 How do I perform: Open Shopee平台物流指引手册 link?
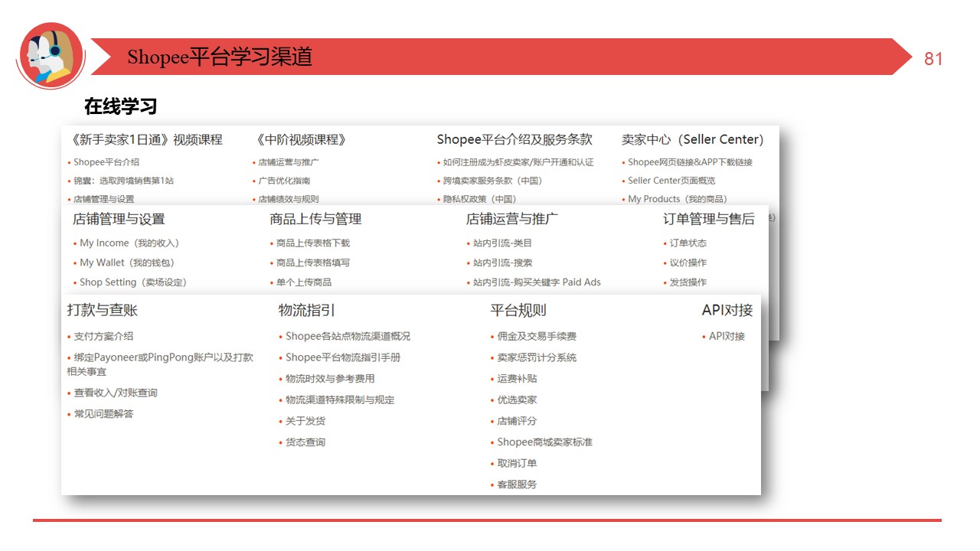(343, 357)
